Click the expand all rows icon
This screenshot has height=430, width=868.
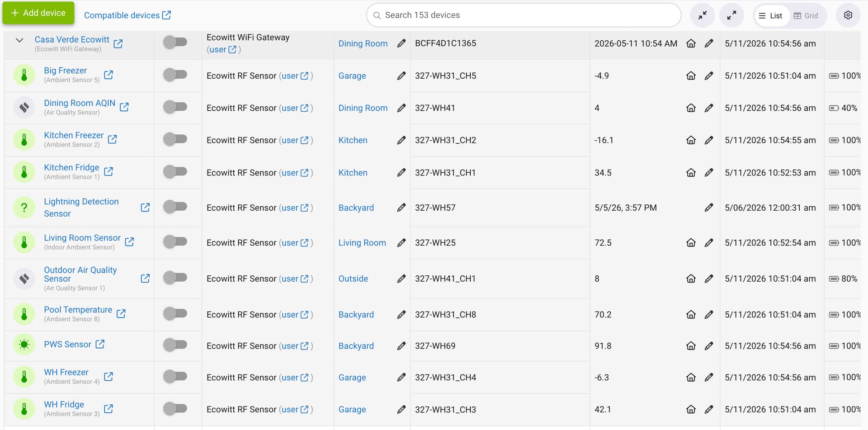pyautogui.click(x=731, y=15)
